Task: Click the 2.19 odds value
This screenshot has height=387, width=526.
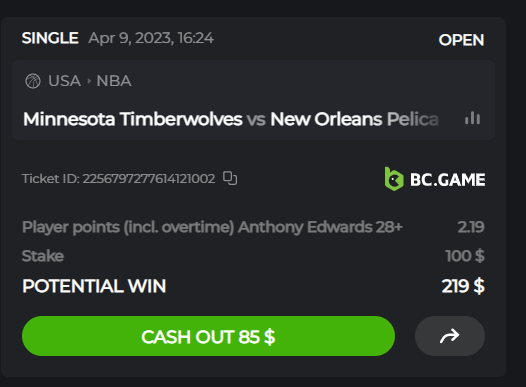Action: pos(471,227)
